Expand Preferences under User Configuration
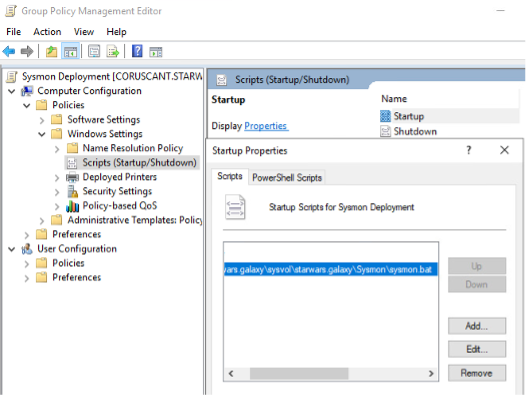526x396 pixels. (x=27, y=278)
